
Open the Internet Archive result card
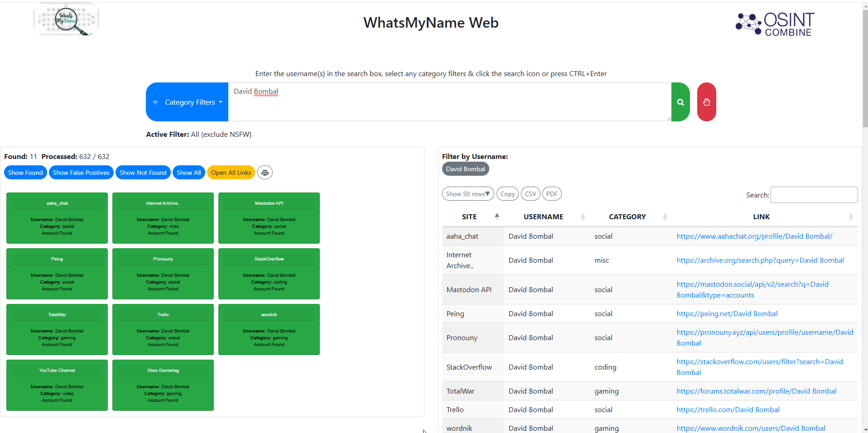coord(163,218)
